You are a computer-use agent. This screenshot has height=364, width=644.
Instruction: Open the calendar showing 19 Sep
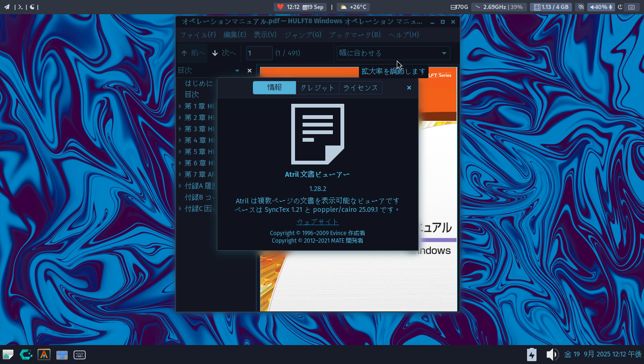[313, 7]
